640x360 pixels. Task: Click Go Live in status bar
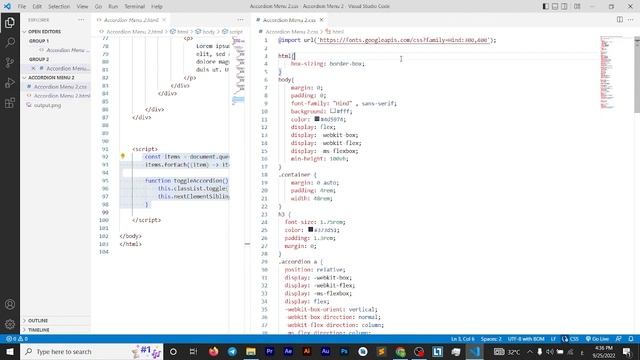[x=597, y=339]
